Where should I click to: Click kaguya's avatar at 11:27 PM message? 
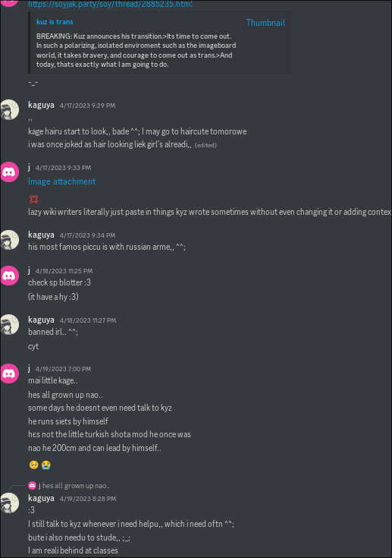point(9,324)
